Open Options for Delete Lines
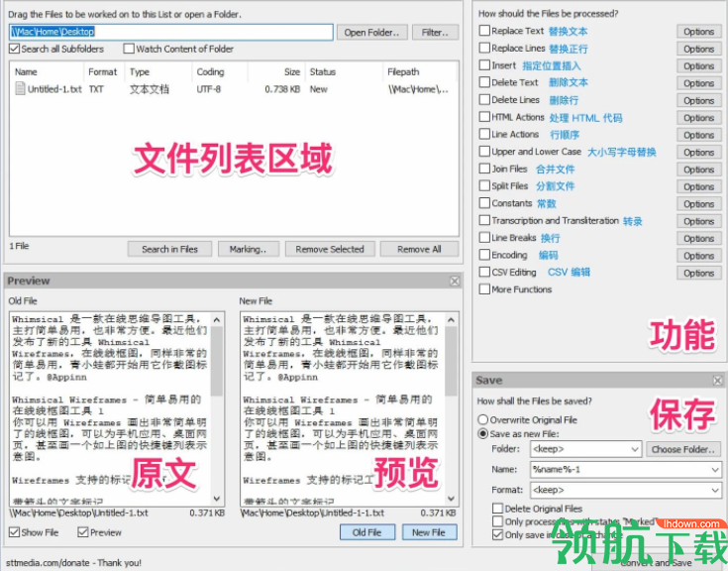Viewport: 728px width, 571px height. click(x=698, y=100)
